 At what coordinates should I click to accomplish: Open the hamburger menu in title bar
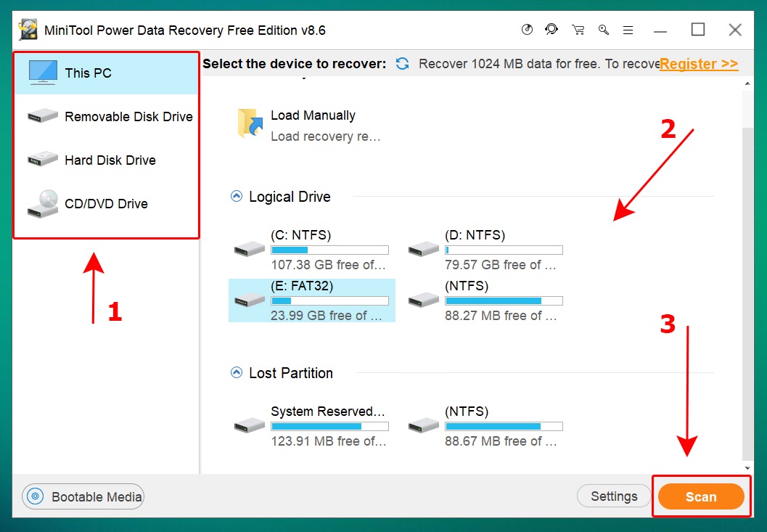(628, 30)
